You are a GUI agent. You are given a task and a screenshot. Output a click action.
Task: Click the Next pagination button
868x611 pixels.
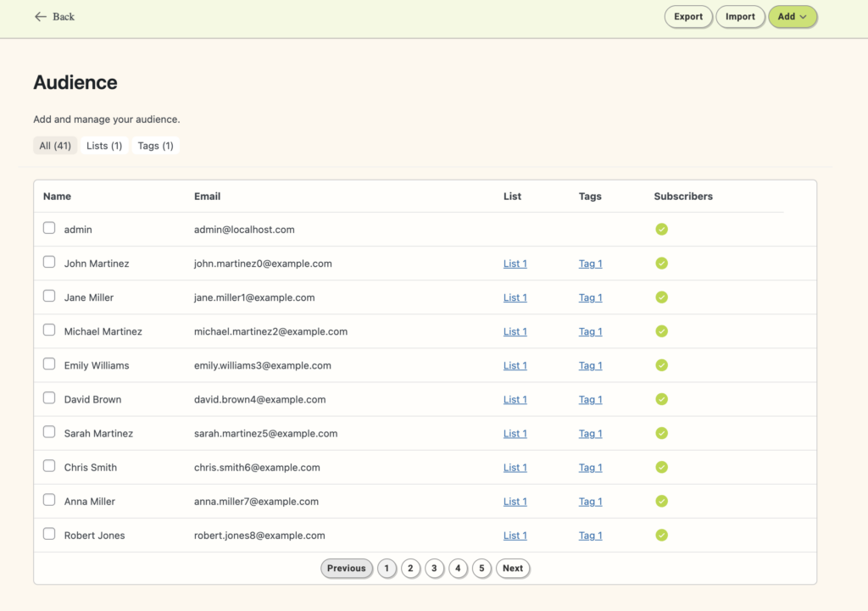(x=513, y=568)
